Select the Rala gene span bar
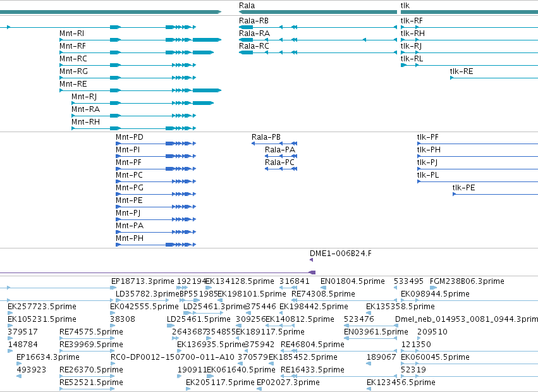This screenshot has width=538, height=392. click(318, 13)
